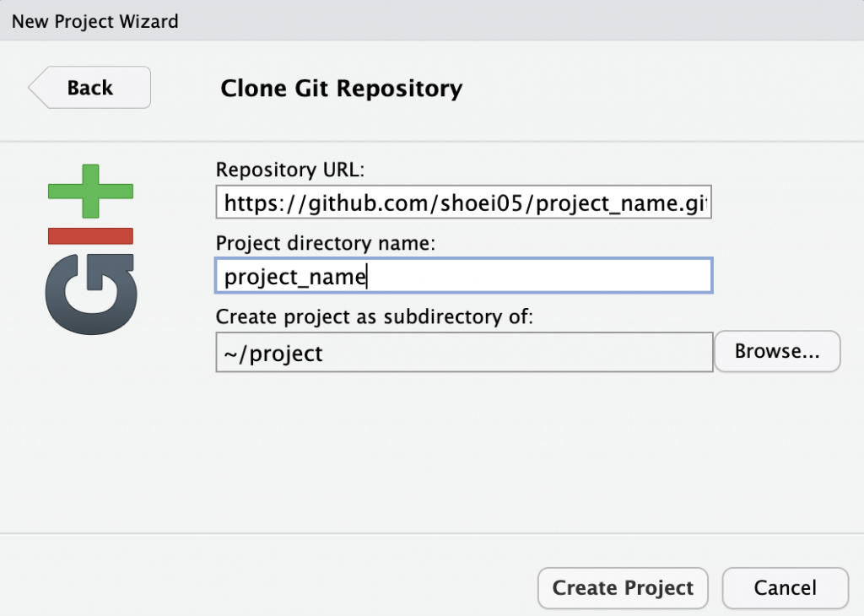The width and height of the screenshot is (864, 616).
Task: Click the 'Project directory name:' label
Action: point(325,243)
